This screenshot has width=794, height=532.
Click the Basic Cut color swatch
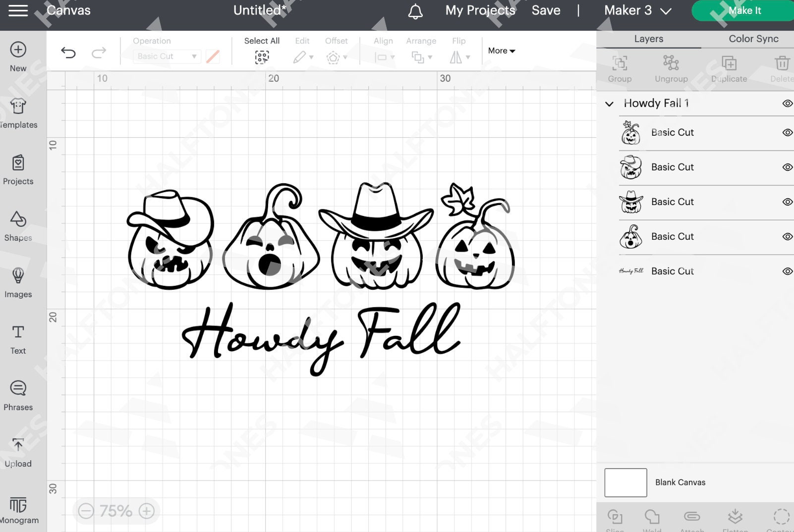(213, 56)
